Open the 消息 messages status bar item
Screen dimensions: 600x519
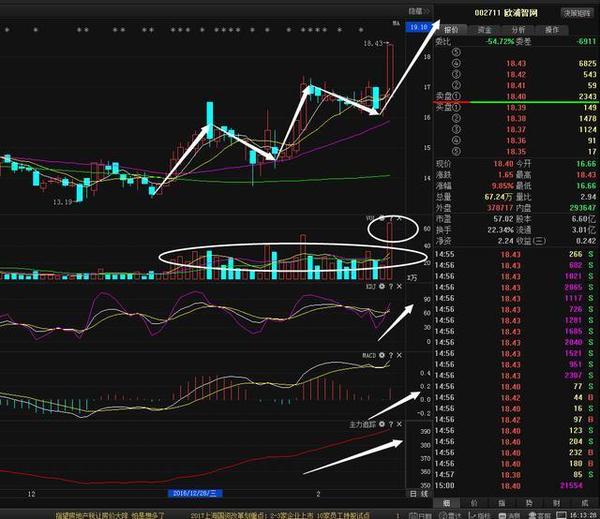[509, 515]
